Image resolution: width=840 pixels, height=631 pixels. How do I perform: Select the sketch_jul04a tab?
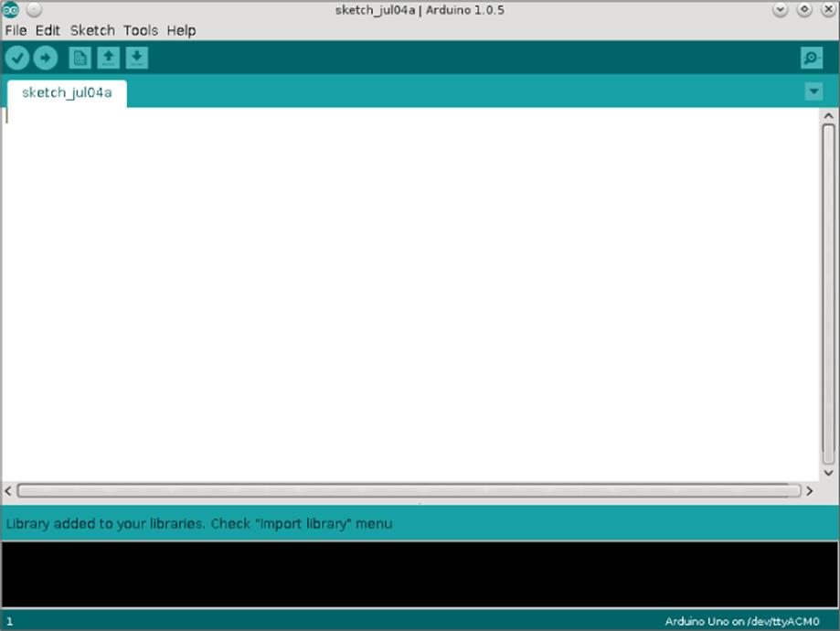click(x=67, y=92)
